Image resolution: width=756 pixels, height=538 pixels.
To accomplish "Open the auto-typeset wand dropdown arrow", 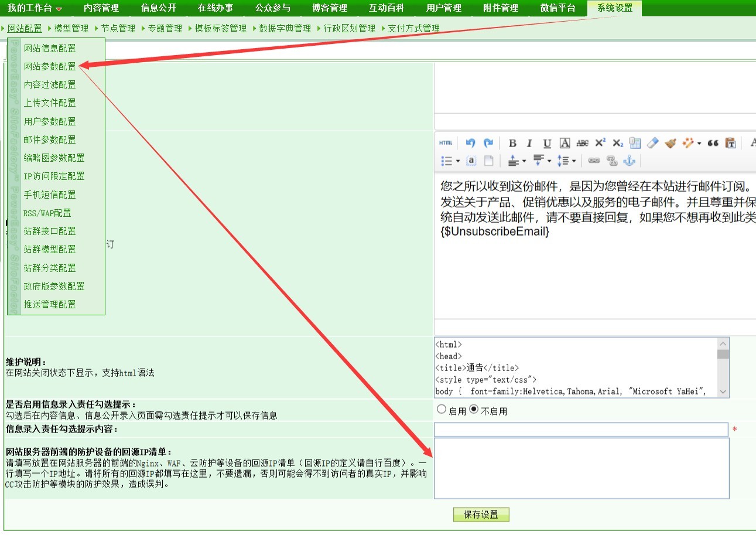I will coord(699,144).
